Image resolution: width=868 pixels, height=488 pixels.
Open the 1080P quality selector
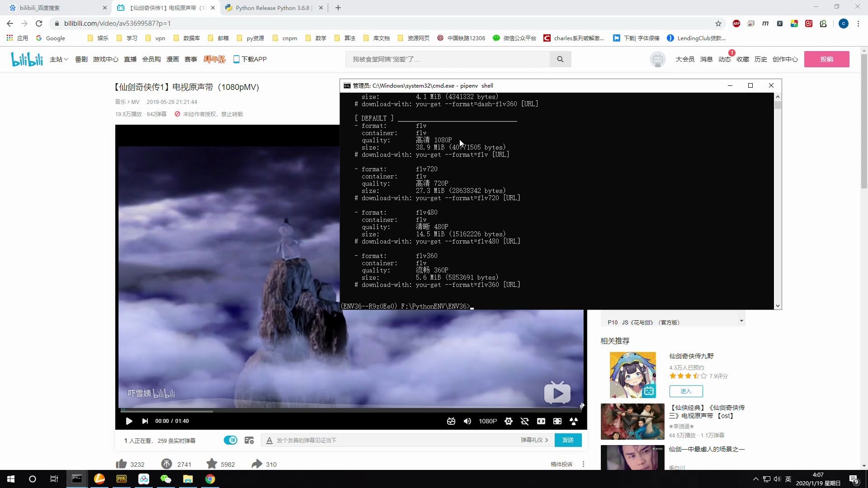(x=488, y=421)
